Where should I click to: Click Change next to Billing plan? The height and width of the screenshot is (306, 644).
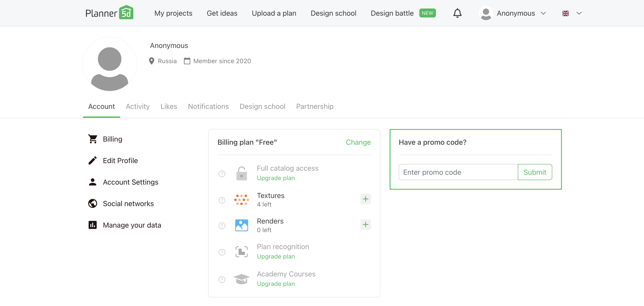tap(358, 142)
